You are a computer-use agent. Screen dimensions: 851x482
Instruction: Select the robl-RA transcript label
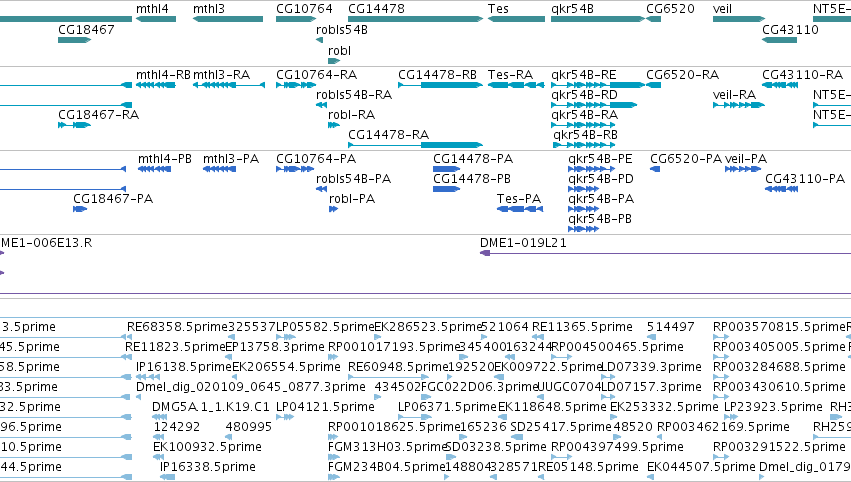point(352,115)
